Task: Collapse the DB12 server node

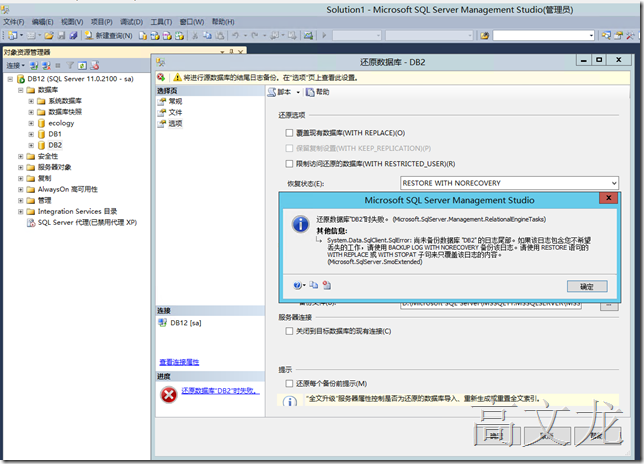Action: coord(10,79)
